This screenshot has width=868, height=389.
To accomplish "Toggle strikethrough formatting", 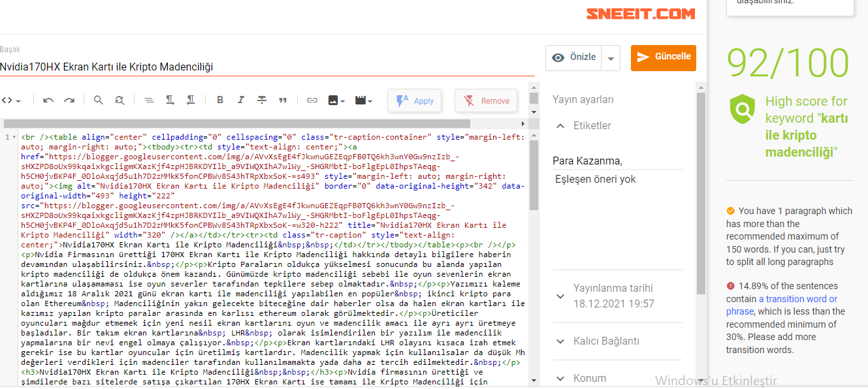I will click(262, 101).
